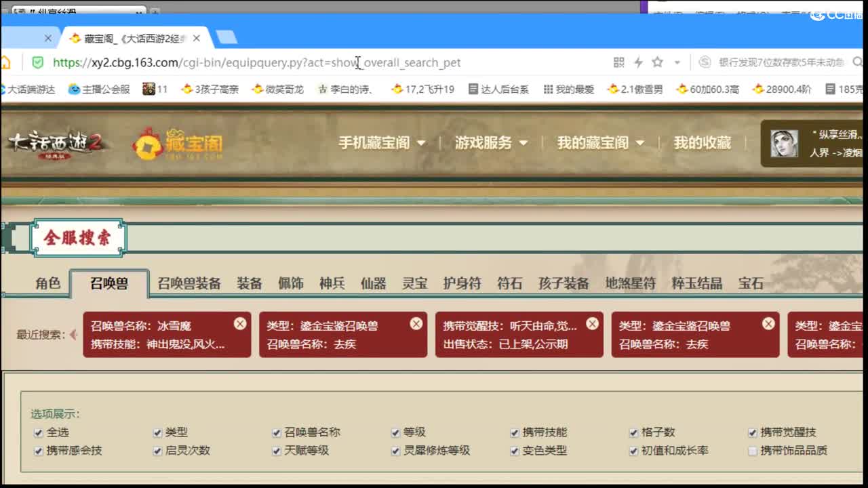Toggle 携带感会技 checkbox
The height and width of the screenshot is (488, 868).
tap(39, 451)
